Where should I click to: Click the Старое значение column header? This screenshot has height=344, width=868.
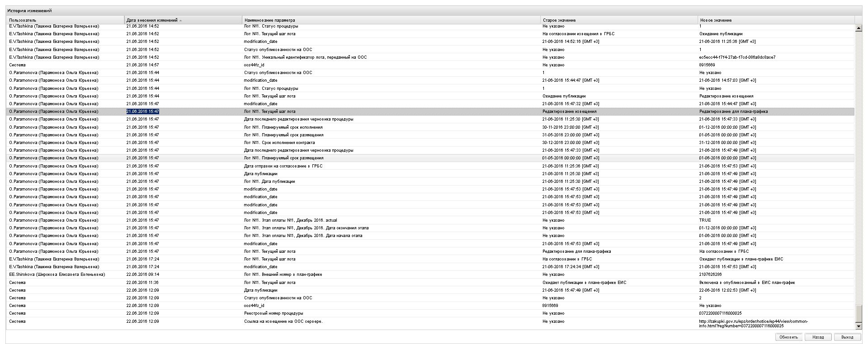[619, 20]
